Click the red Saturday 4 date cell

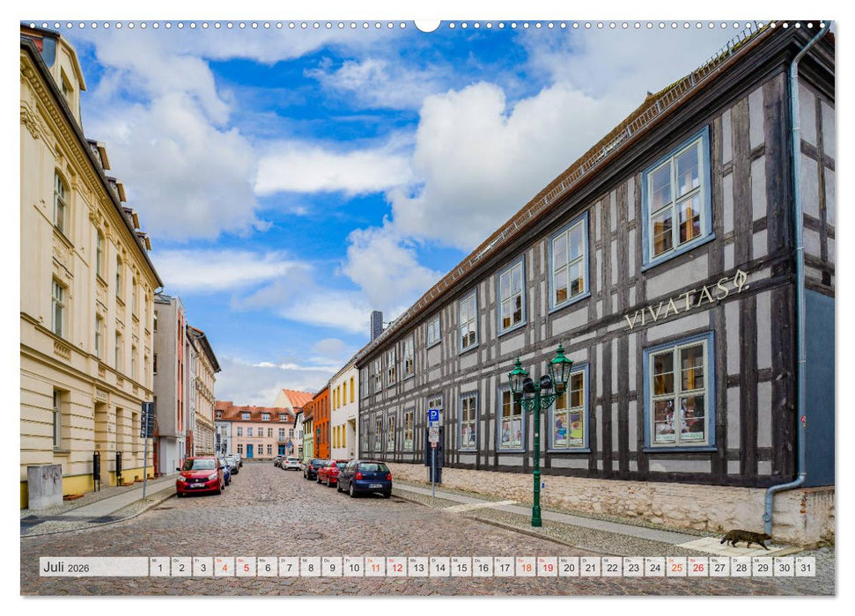point(225,567)
